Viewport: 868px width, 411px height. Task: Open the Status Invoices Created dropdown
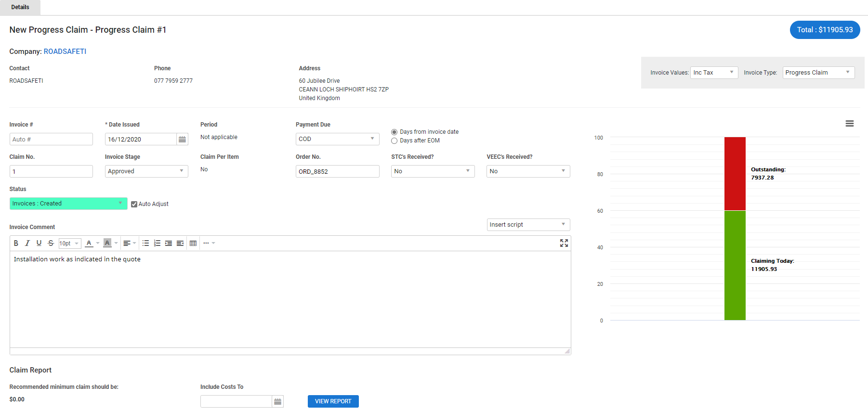coord(68,204)
